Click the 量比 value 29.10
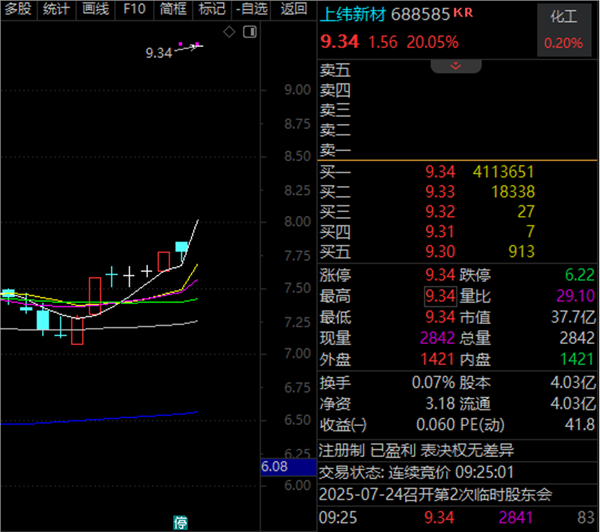 pos(576,296)
